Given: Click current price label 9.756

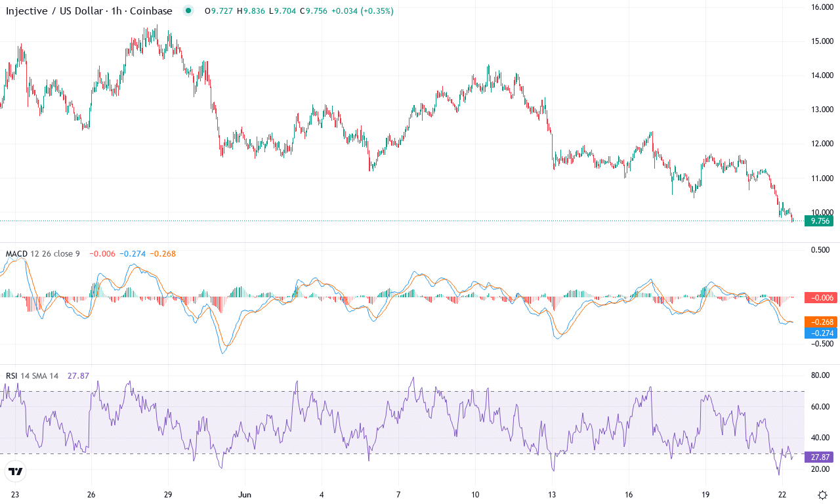Looking at the screenshot, I should 820,221.
